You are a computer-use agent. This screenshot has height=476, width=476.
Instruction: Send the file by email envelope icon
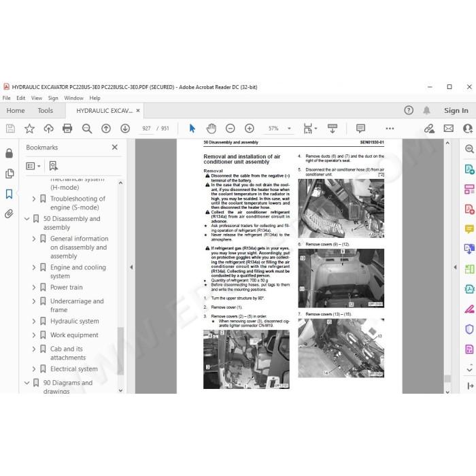[x=448, y=129]
